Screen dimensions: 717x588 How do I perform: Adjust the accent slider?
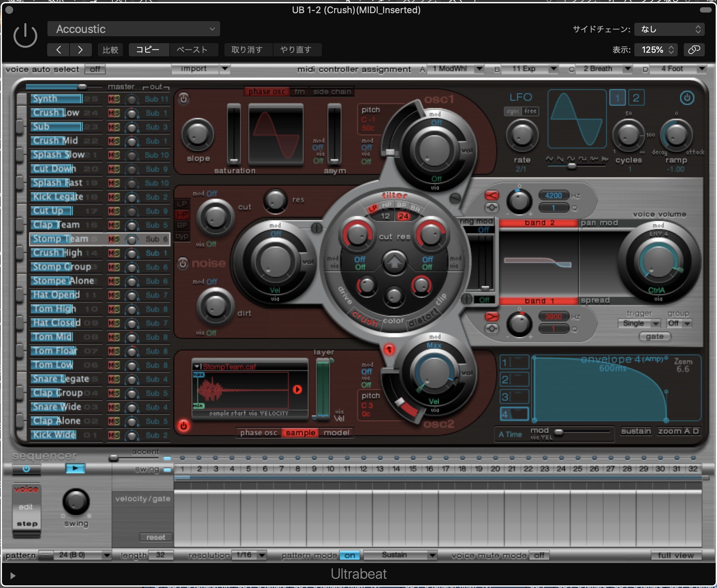(x=114, y=458)
